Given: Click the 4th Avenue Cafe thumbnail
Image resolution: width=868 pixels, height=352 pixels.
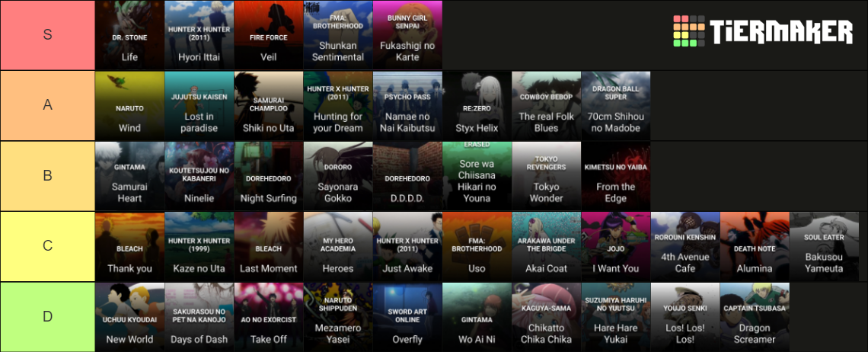Looking at the screenshot, I should pyautogui.click(x=685, y=246).
